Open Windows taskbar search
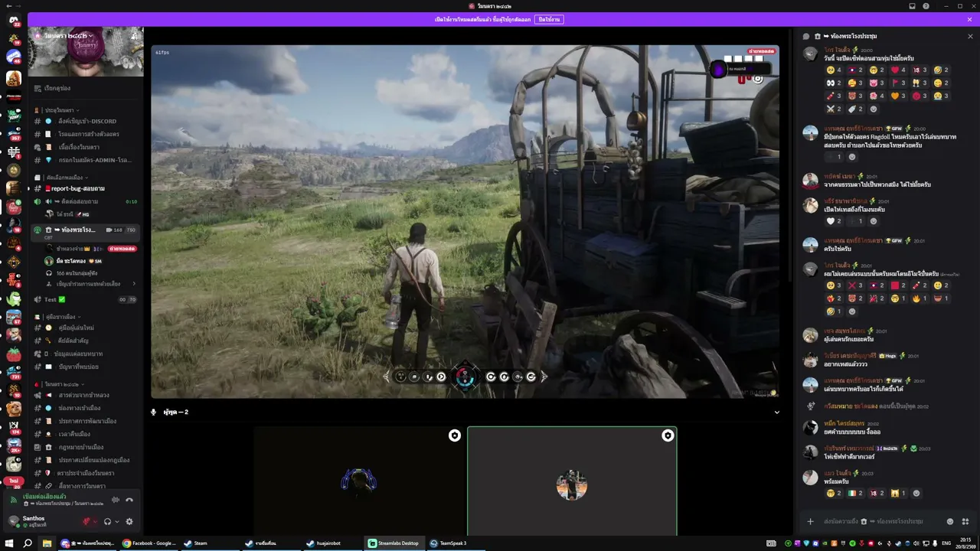Image resolution: width=980 pixels, height=551 pixels. 28,543
